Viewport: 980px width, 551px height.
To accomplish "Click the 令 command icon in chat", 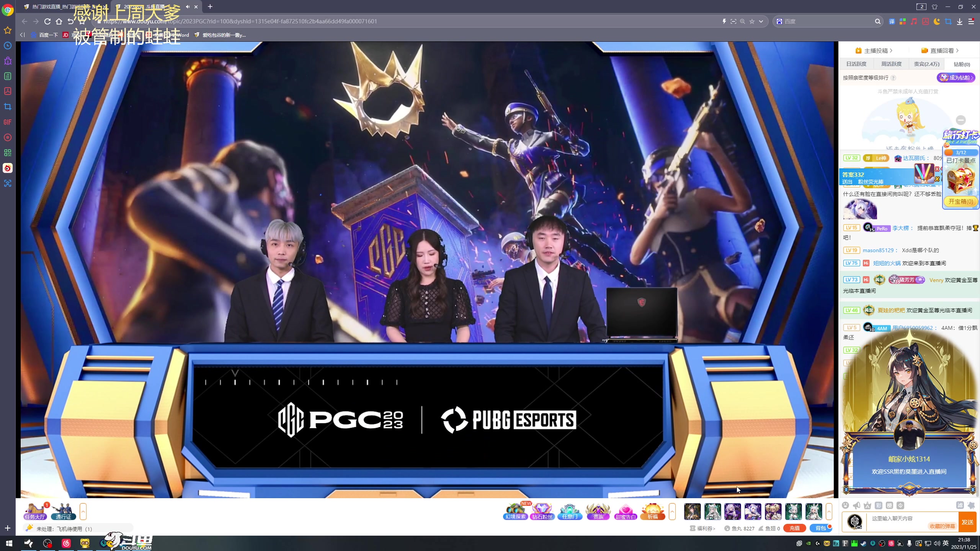I will click(900, 505).
